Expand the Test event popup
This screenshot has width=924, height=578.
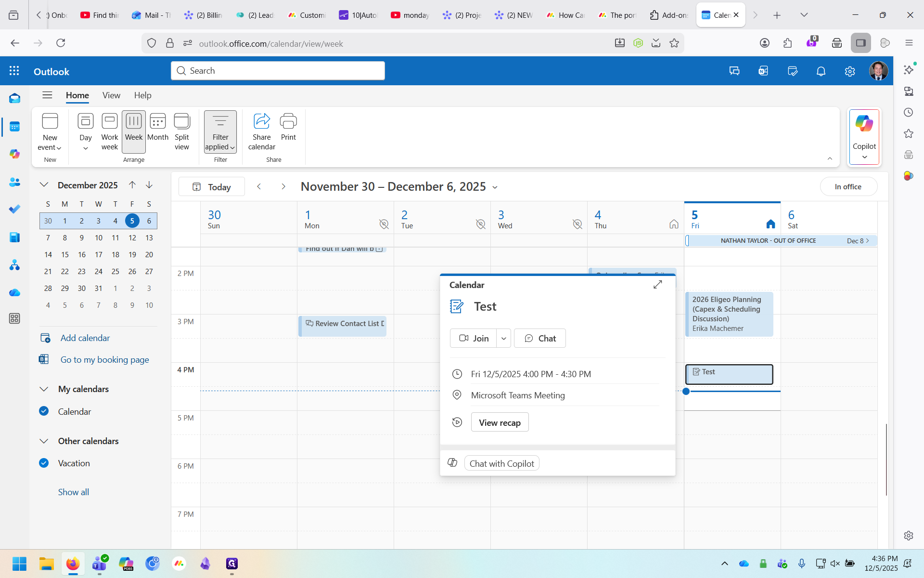tap(657, 285)
